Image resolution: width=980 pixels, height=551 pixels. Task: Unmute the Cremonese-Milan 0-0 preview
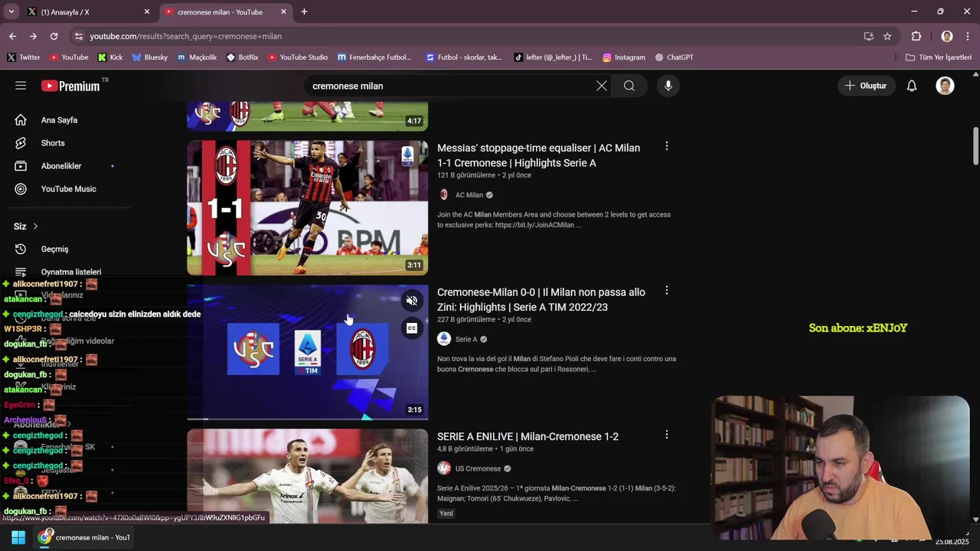coord(412,301)
